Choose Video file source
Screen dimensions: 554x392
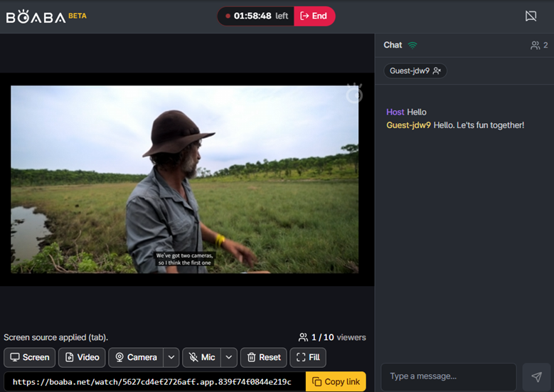pos(82,357)
